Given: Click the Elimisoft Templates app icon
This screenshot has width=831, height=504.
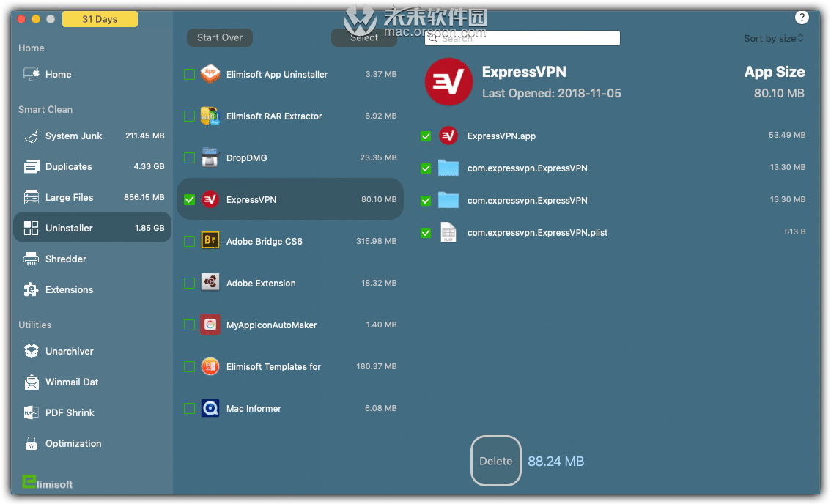Looking at the screenshot, I should click(x=210, y=367).
